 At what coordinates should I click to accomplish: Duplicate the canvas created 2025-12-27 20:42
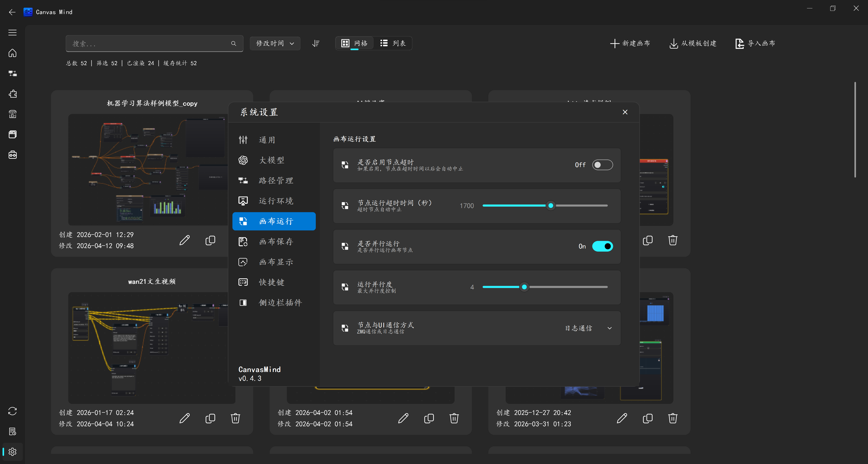pyautogui.click(x=648, y=418)
